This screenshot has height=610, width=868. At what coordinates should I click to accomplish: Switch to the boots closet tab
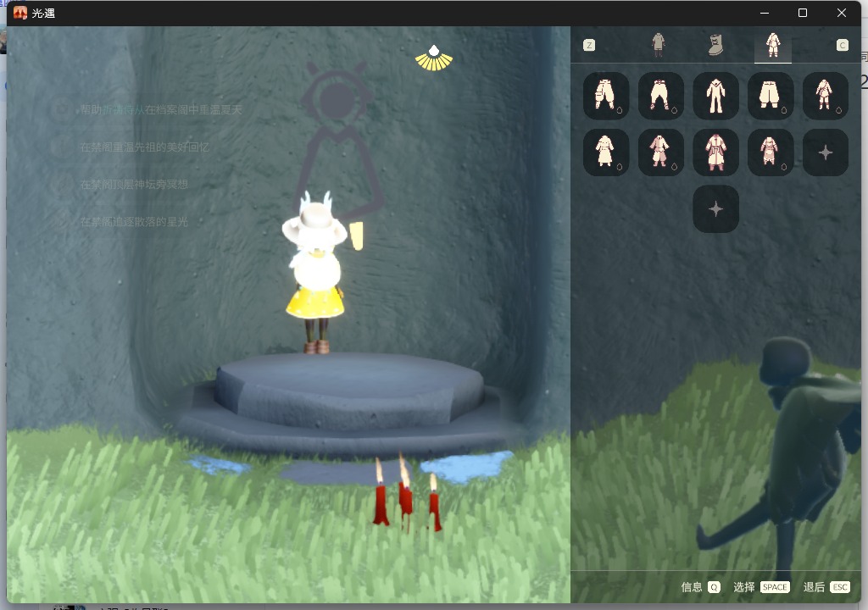coord(715,45)
